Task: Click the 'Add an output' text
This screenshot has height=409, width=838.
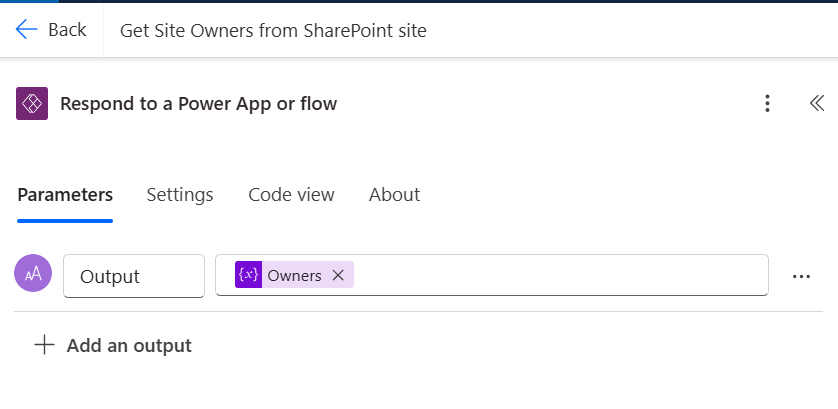Action: pyautogui.click(x=129, y=346)
